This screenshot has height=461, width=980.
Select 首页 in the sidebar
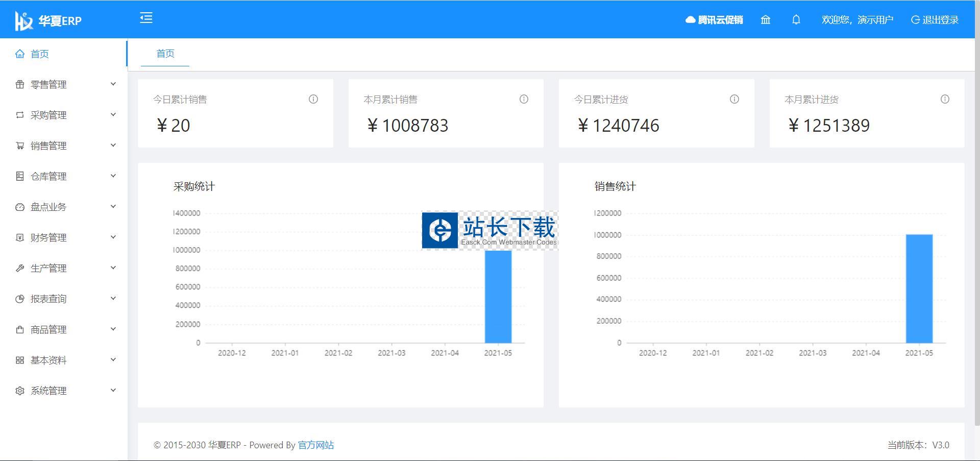point(40,54)
